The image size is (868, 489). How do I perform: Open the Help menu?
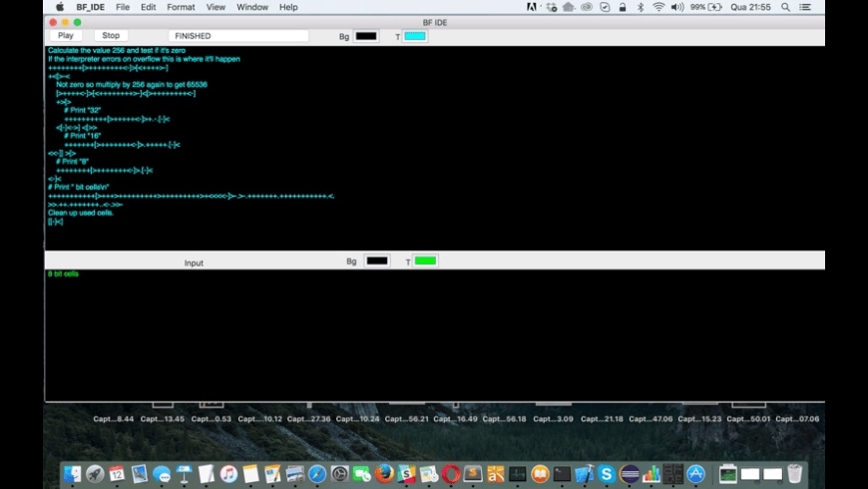click(288, 7)
